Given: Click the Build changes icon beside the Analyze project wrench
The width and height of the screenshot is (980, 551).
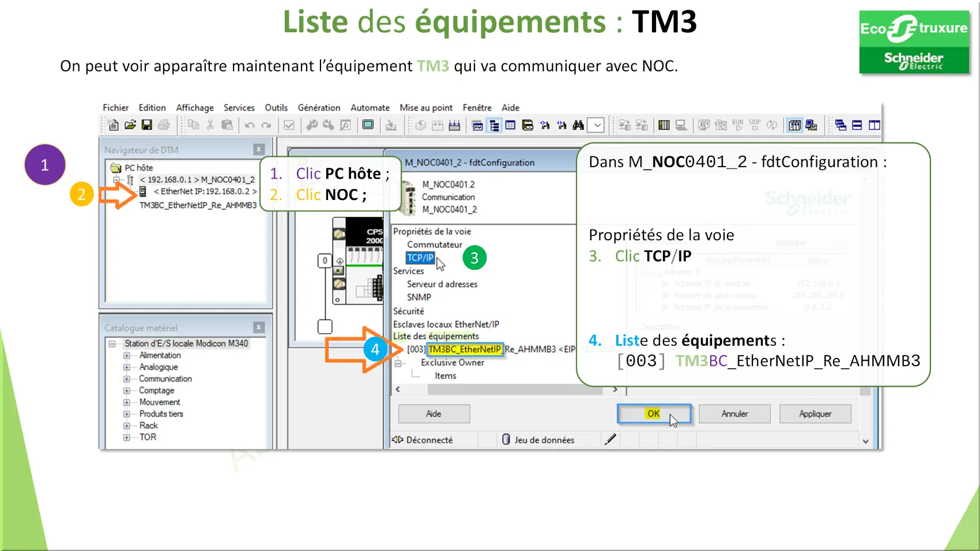Looking at the screenshot, I should [x=329, y=125].
